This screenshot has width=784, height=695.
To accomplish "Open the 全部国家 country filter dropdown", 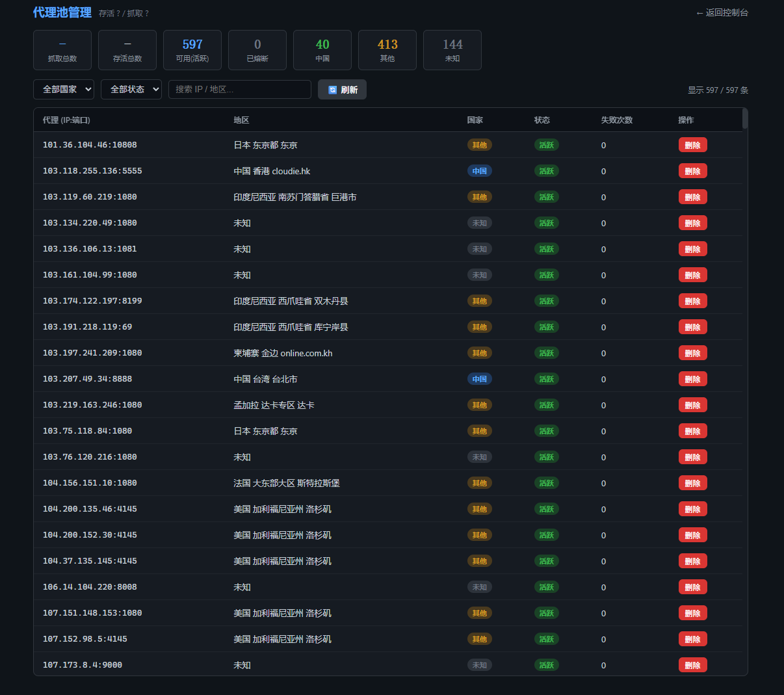I will coord(64,89).
